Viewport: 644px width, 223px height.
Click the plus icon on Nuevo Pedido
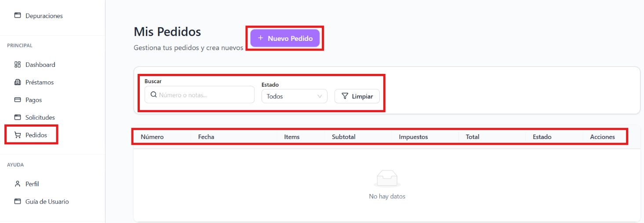pos(260,38)
